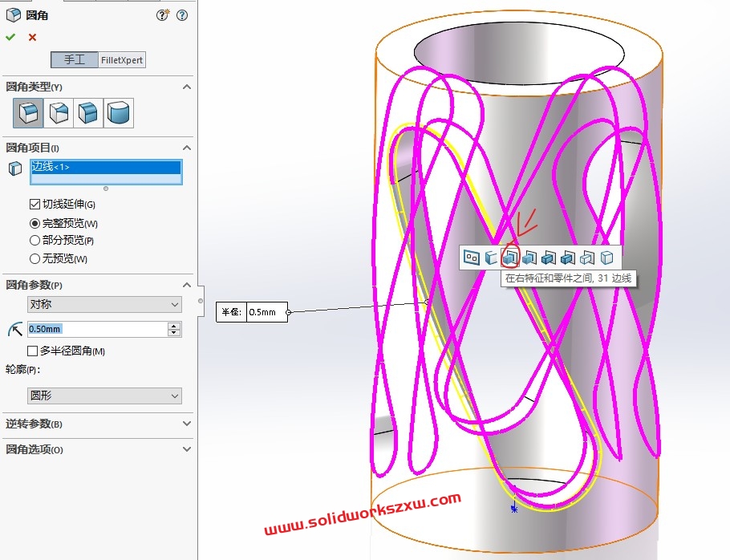Select the full round fillet type icon
The width and height of the screenshot is (730, 560).
click(x=119, y=112)
